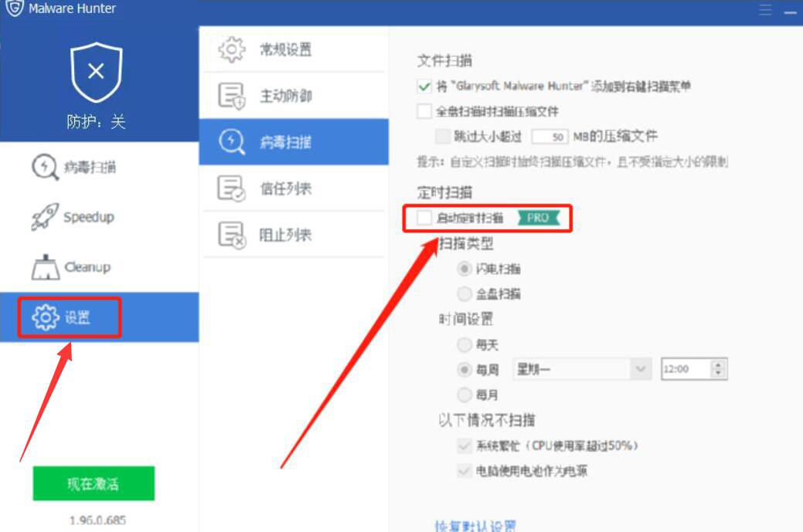Click the green 现在激活 button
This screenshot has height=532, width=803.
[x=94, y=483]
